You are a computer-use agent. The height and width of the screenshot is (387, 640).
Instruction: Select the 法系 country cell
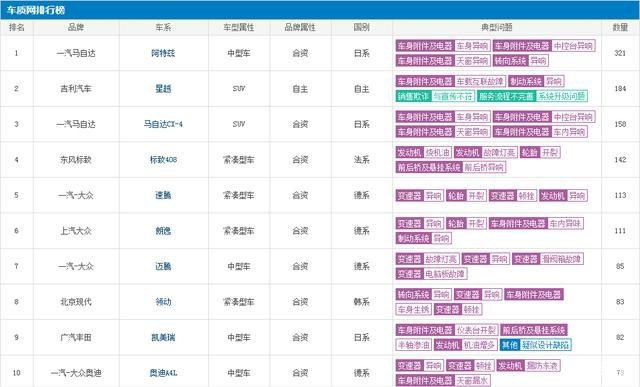click(x=362, y=160)
